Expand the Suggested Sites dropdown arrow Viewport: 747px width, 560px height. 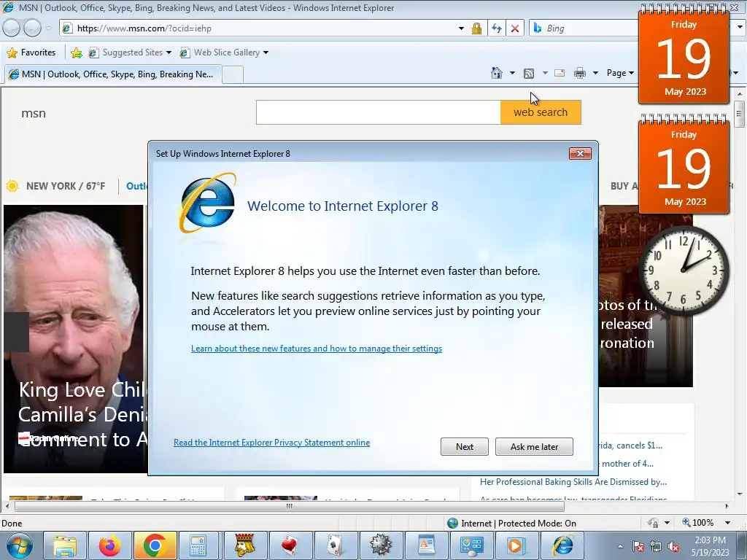coord(169,52)
